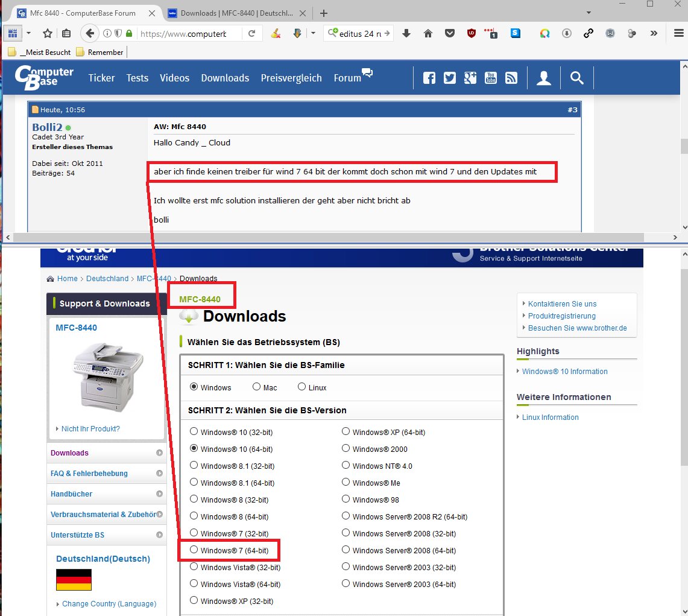Open ComputerBase RSS feed icon
The height and width of the screenshot is (616, 688).
(x=511, y=78)
